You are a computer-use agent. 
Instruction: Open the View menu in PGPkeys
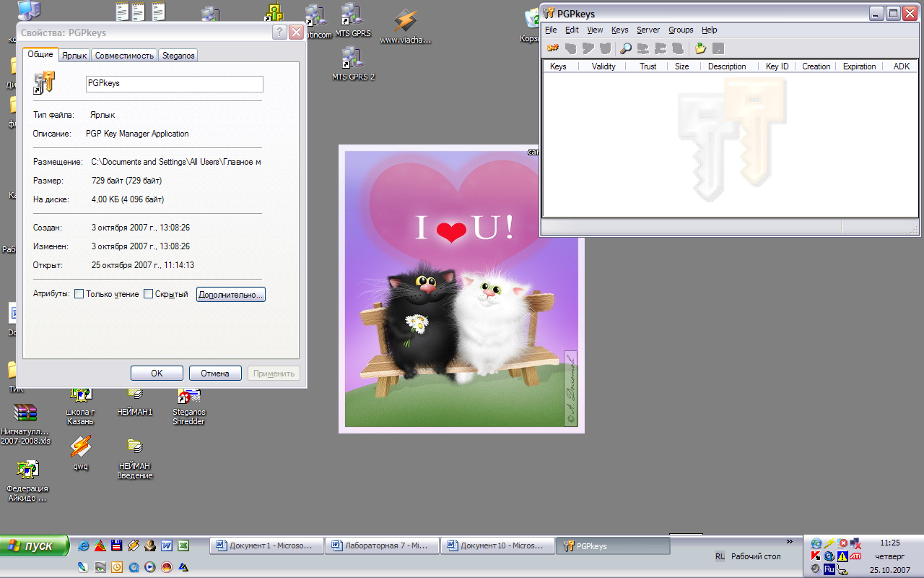pos(595,30)
